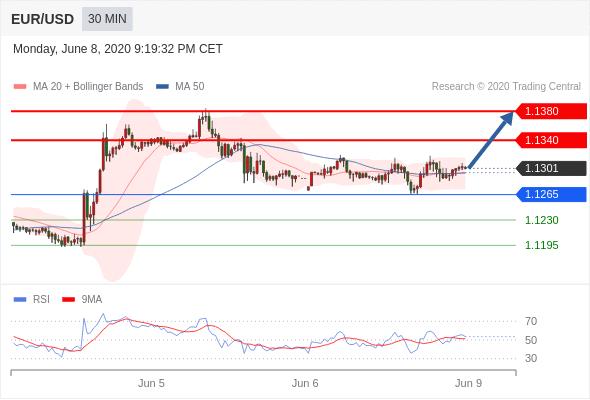
Task: Click the 30 MIN timeframe badge
Action: 107,19
